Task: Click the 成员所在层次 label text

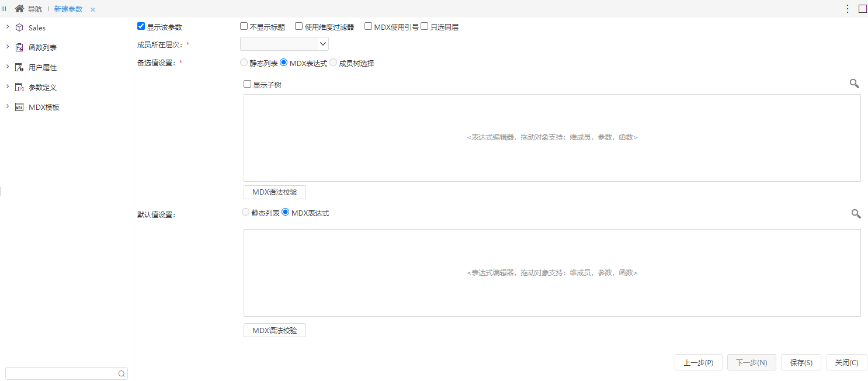Action: tap(161, 45)
